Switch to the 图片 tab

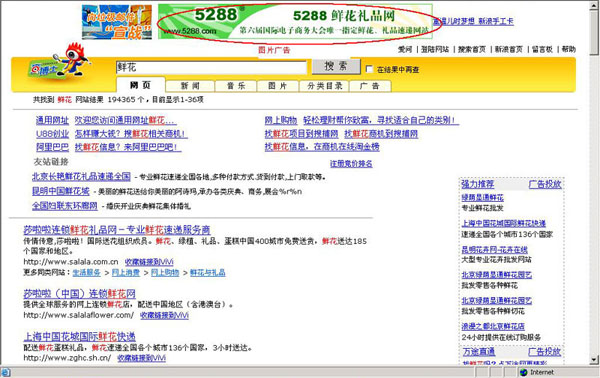tap(277, 86)
